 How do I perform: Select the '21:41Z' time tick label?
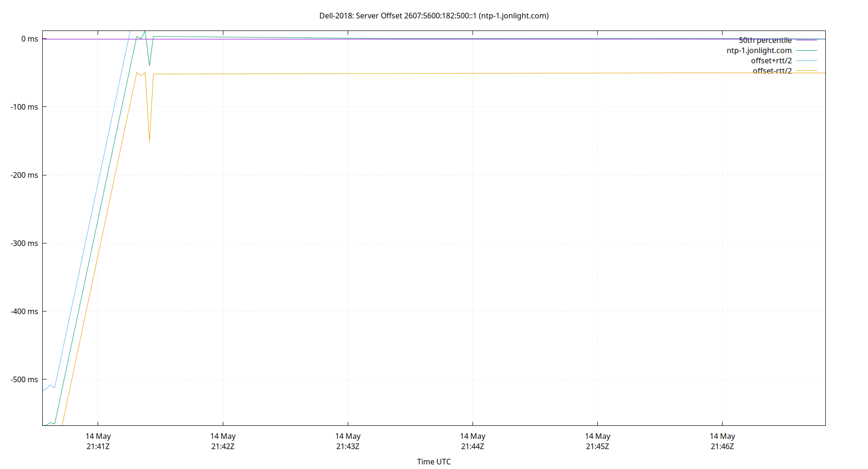tap(98, 446)
